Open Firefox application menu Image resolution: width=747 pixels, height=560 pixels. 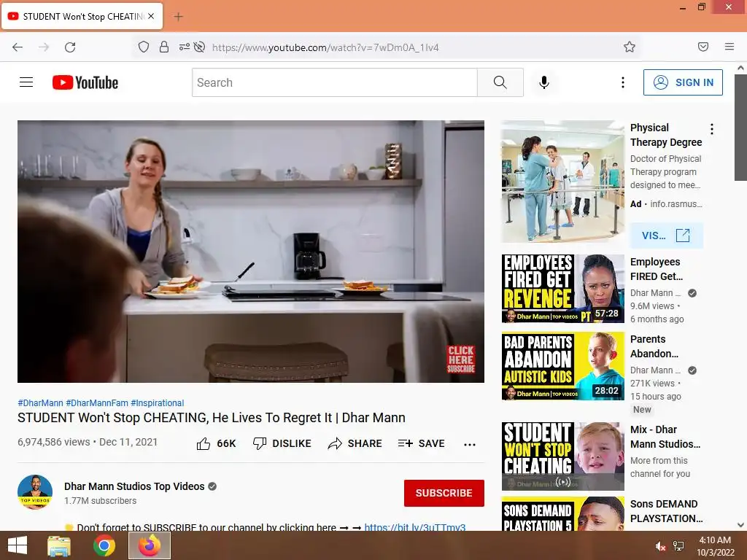[729, 47]
